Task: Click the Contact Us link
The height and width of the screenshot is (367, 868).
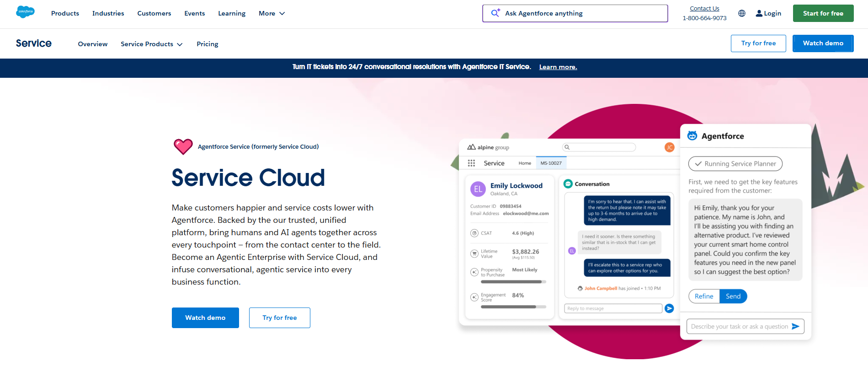Action: click(704, 8)
